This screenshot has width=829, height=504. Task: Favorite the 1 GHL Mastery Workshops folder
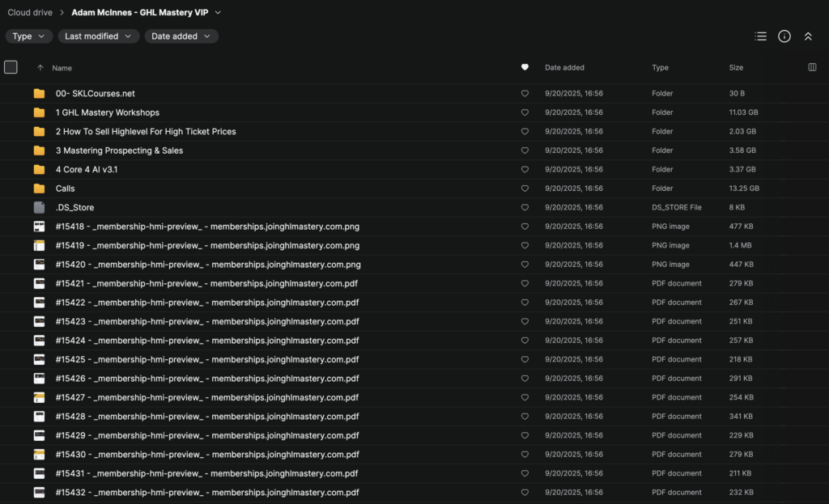(525, 112)
